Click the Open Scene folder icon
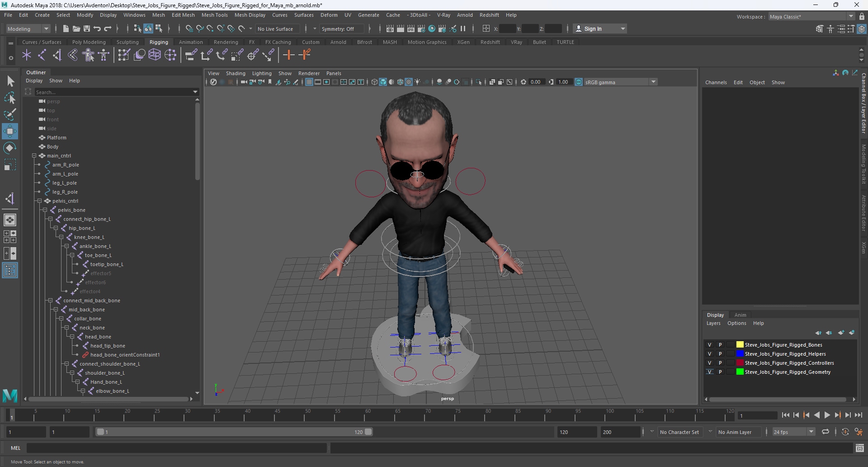868x467 pixels. [76, 29]
